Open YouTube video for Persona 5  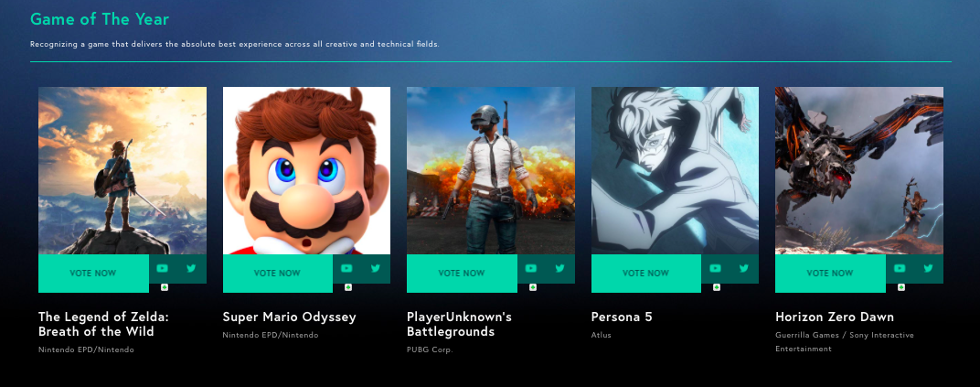point(716,268)
